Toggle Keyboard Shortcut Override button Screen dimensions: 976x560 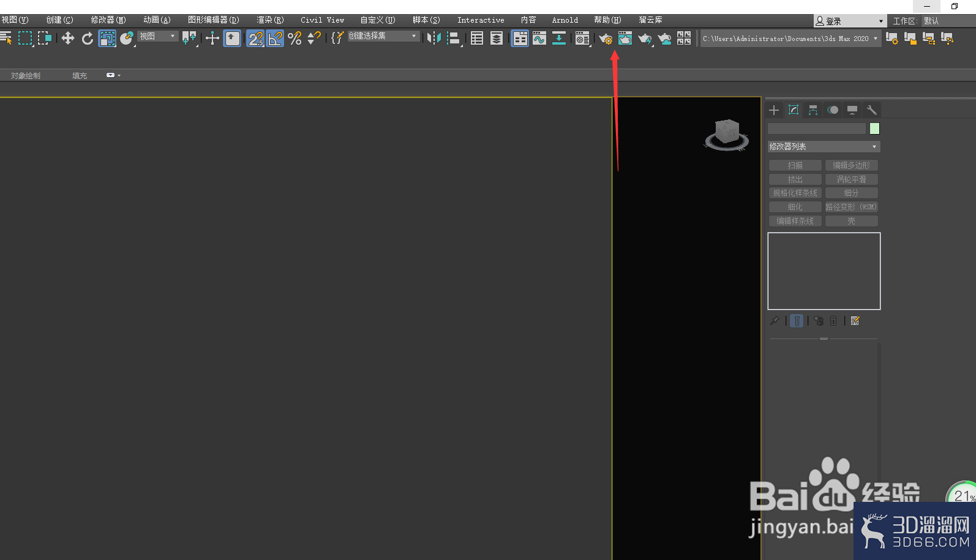point(232,39)
